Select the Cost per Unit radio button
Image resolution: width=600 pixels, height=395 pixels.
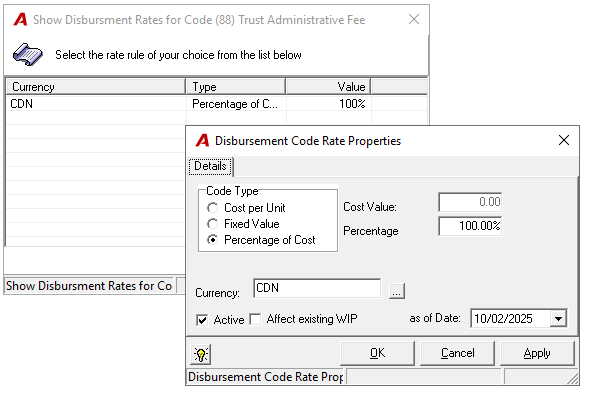pyautogui.click(x=212, y=208)
